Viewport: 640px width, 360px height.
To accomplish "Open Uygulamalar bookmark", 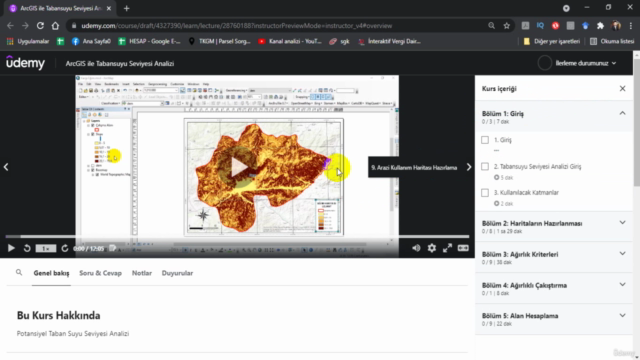I will [28, 41].
